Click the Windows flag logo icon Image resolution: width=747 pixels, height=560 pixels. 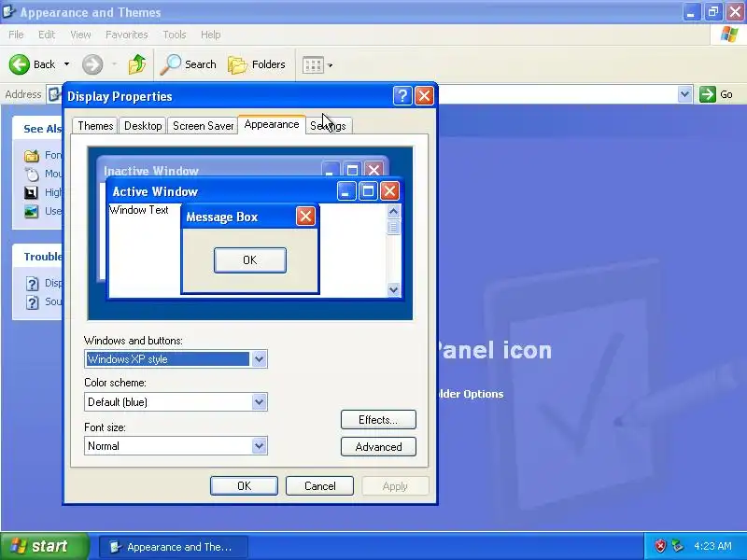[x=729, y=35]
